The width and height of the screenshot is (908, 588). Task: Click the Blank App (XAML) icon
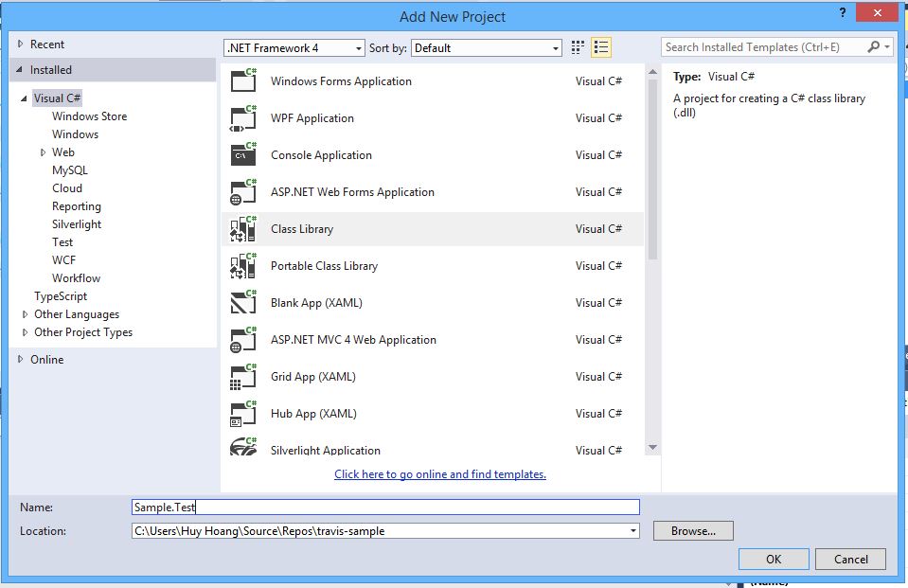pos(243,303)
